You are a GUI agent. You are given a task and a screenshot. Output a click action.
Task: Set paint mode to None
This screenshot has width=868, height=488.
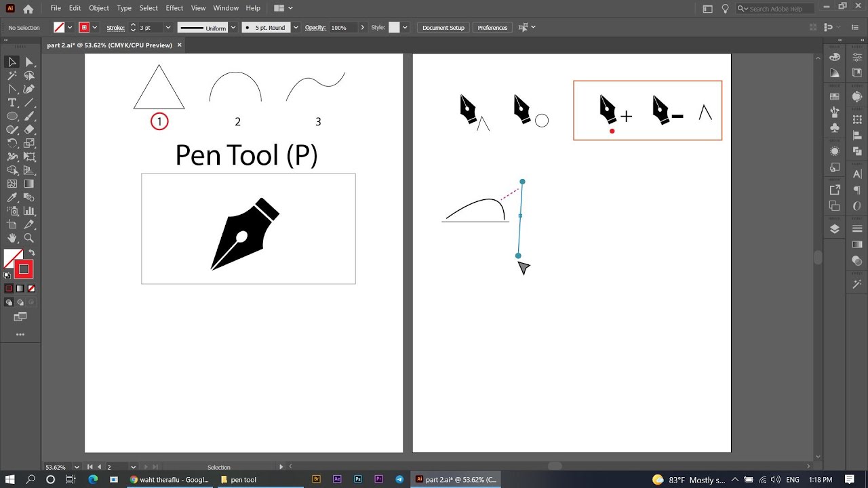click(31, 289)
